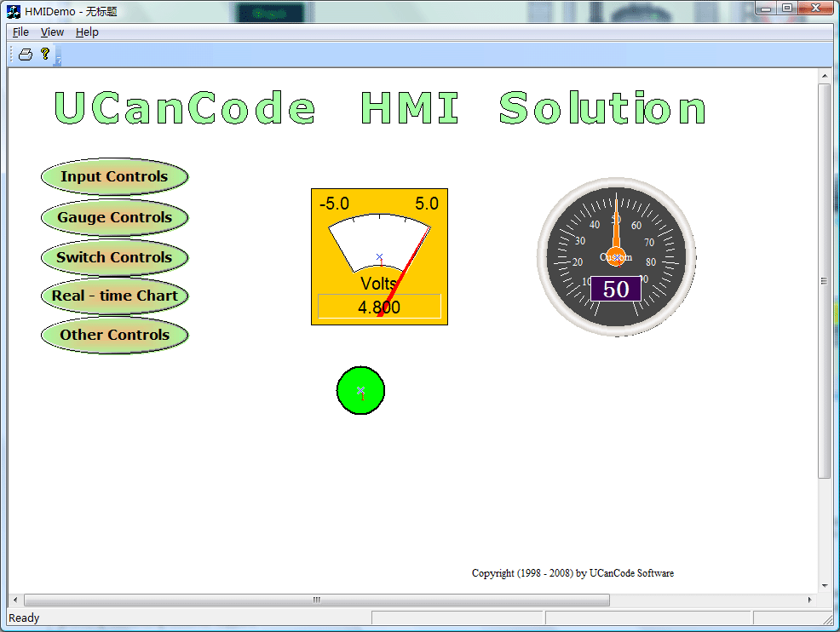Click the UCanCode HMI Solution heading
Image resolution: width=840 pixels, height=632 pixels.
[x=380, y=107]
